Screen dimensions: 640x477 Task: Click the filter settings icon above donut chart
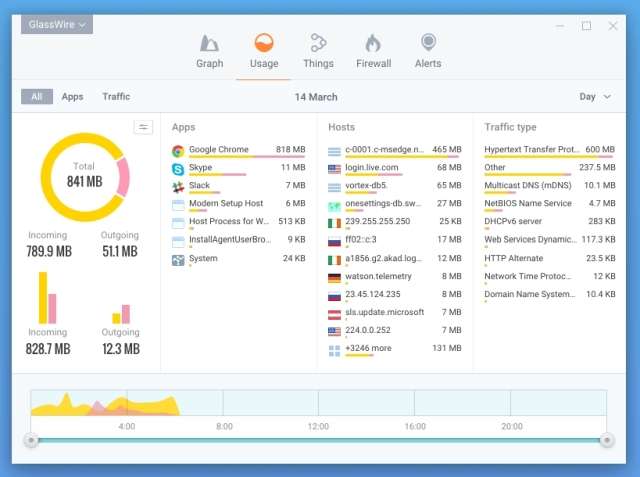pos(144,127)
